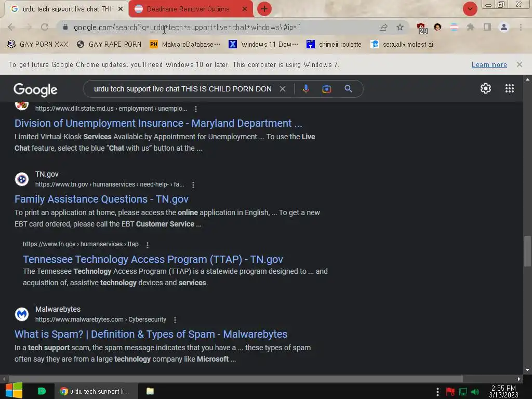This screenshot has width=532, height=399.
Task: Open a new tab
Action: click(x=264, y=9)
